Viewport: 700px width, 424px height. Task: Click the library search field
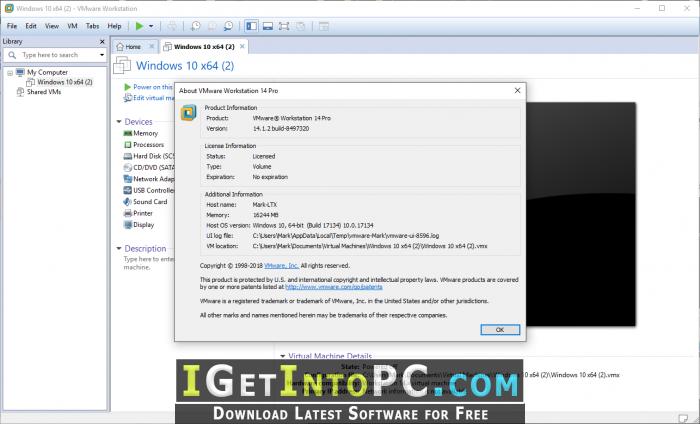54,55
